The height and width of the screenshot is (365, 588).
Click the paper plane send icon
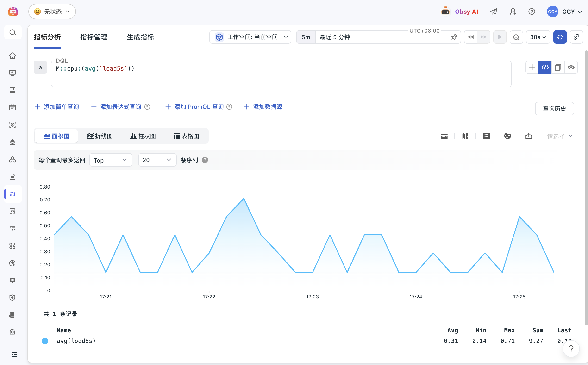point(493,11)
